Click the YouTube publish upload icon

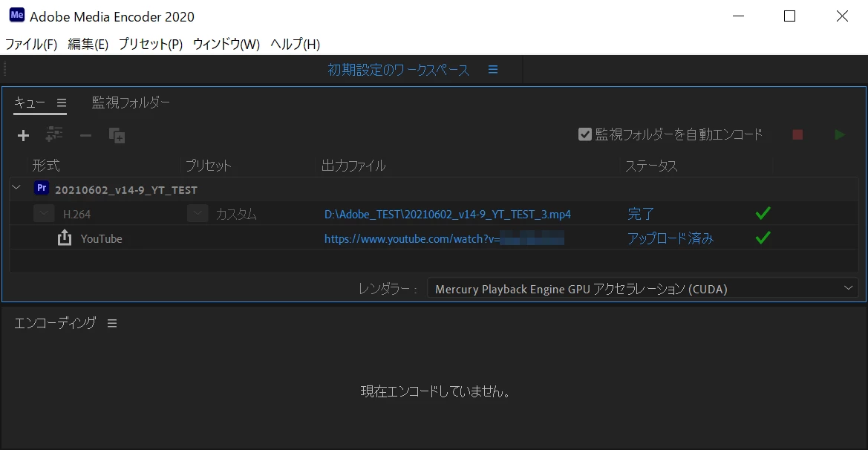click(x=65, y=238)
